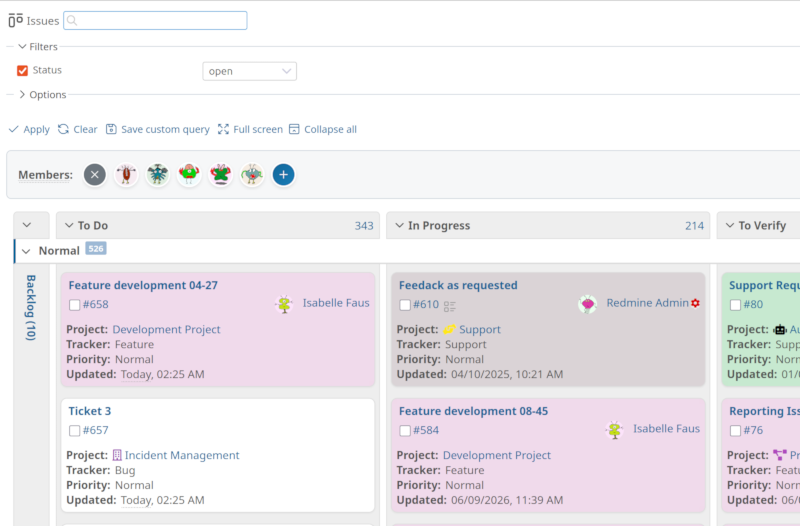
Task: Click yellow Support project icon on #610
Action: (x=449, y=329)
